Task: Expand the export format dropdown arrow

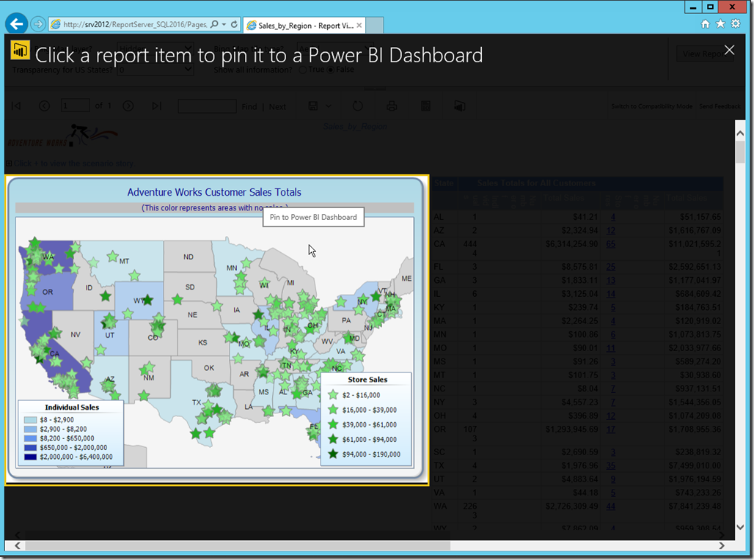Action: (329, 106)
